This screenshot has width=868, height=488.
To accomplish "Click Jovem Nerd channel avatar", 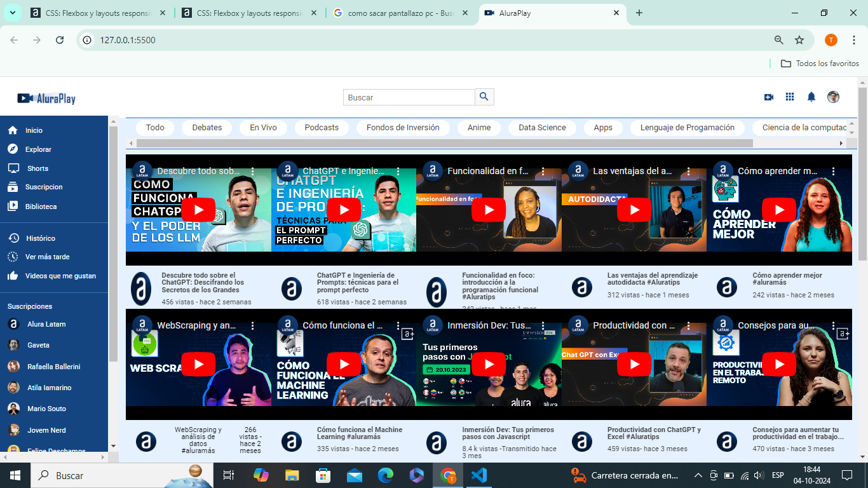I will [13, 430].
